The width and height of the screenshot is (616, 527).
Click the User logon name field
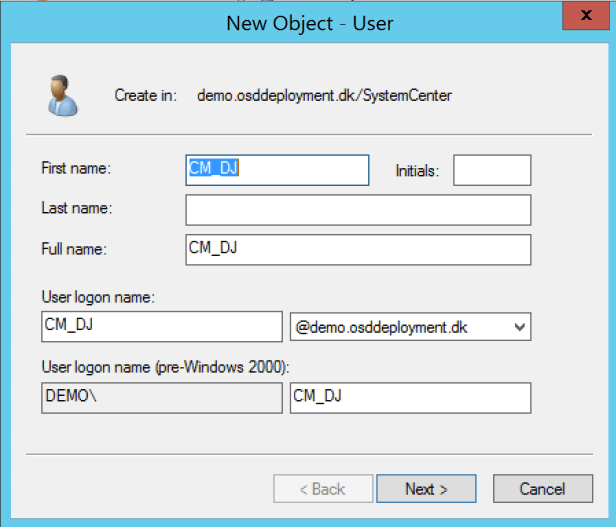[161, 326]
